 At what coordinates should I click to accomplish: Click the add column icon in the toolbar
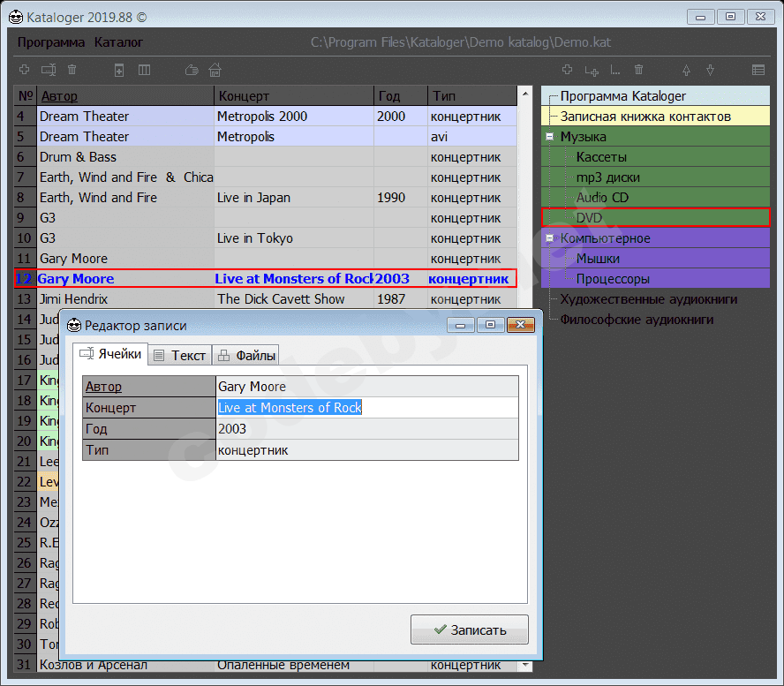point(144,70)
